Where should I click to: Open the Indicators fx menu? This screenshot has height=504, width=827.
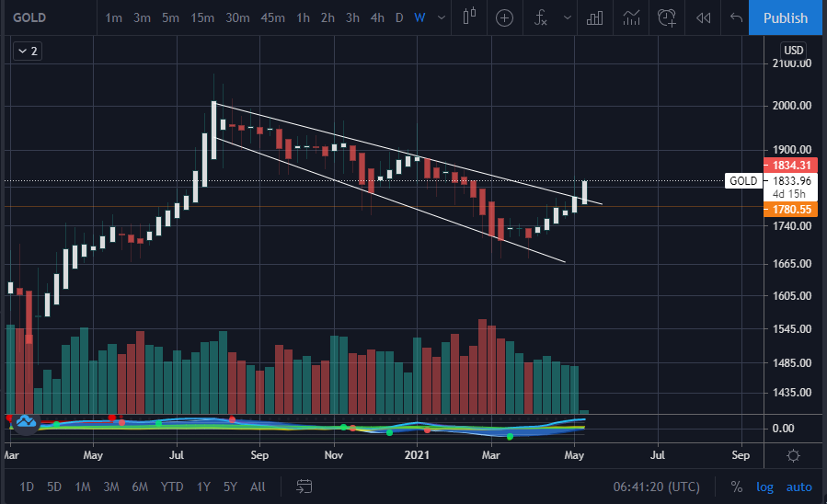541,17
